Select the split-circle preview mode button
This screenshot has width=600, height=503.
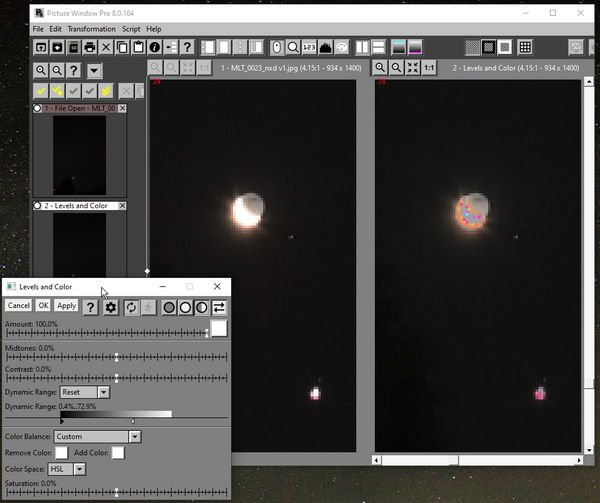pyautogui.click(x=202, y=307)
